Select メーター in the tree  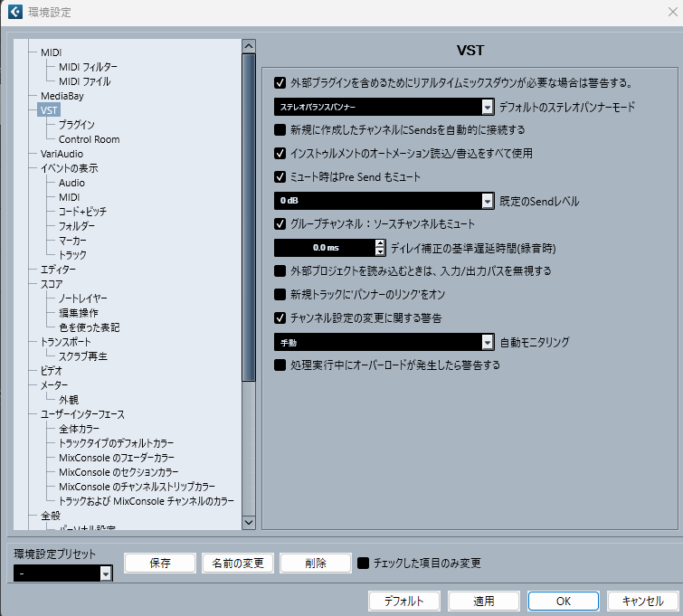54,385
